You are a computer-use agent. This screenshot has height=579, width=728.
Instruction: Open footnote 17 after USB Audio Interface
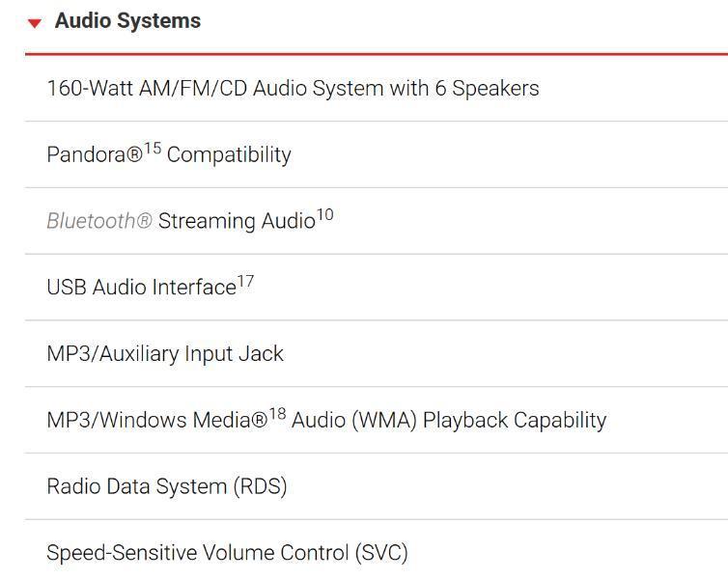click(245, 282)
